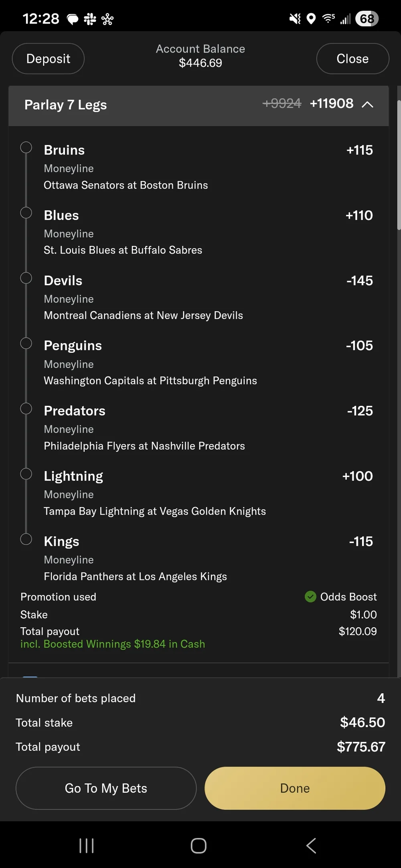Select the Devils leg circle marker
This screenshot has height=868, width=401.
point(26,278)
